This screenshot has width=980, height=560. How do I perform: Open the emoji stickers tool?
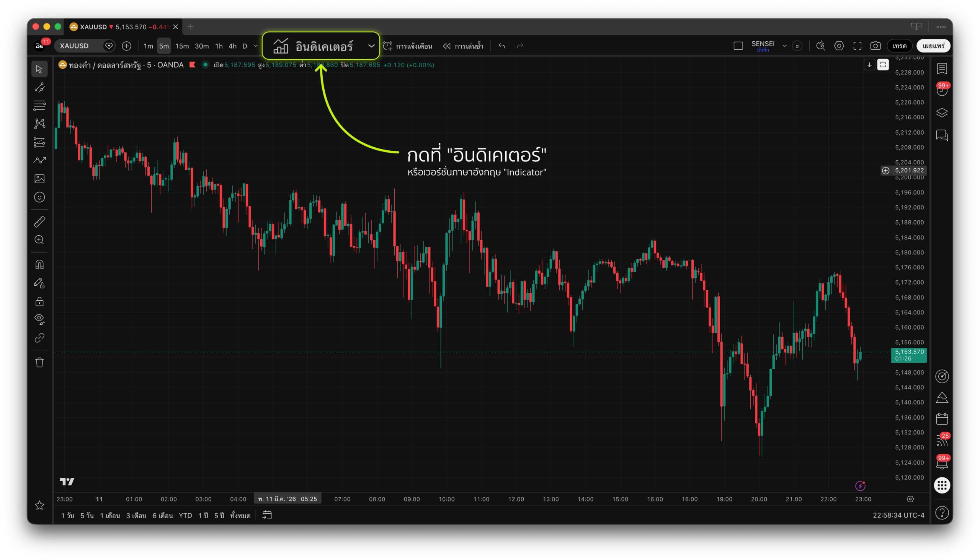[39, 197]
